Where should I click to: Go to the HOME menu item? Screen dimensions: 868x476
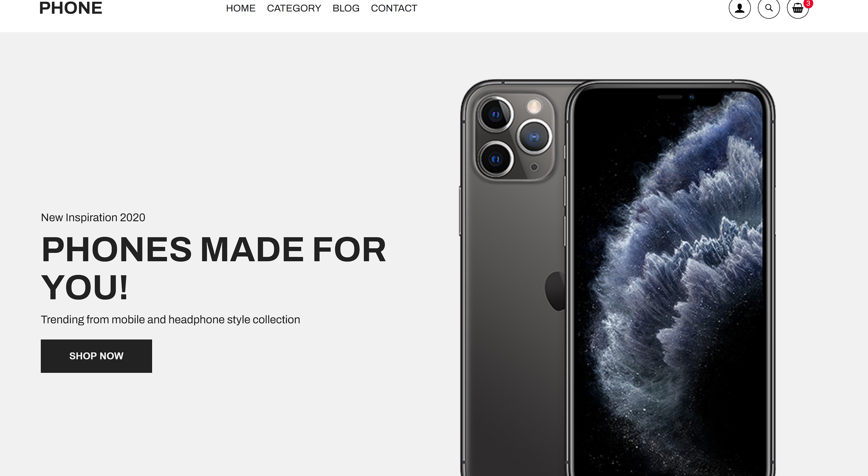[241, 8]
